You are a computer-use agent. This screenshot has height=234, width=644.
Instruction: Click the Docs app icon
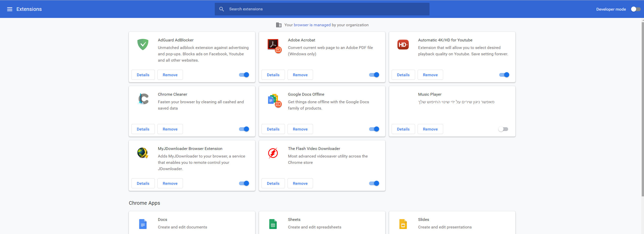coord(143,224)
